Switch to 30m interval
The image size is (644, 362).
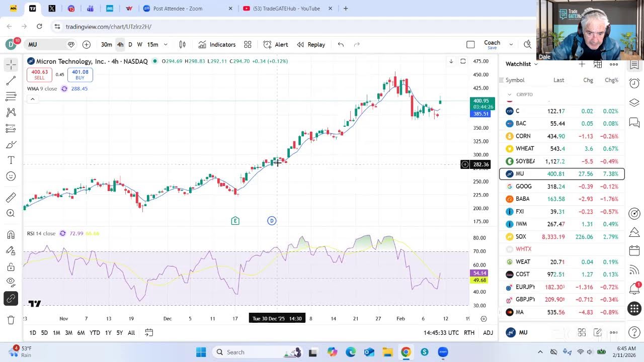click(x=106, y=44)
